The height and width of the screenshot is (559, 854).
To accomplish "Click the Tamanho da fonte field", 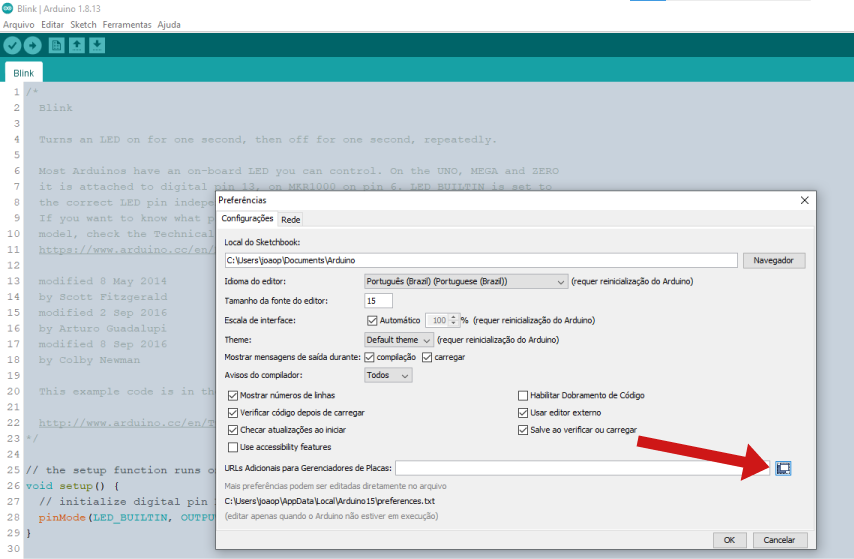I will coord(378,301).
